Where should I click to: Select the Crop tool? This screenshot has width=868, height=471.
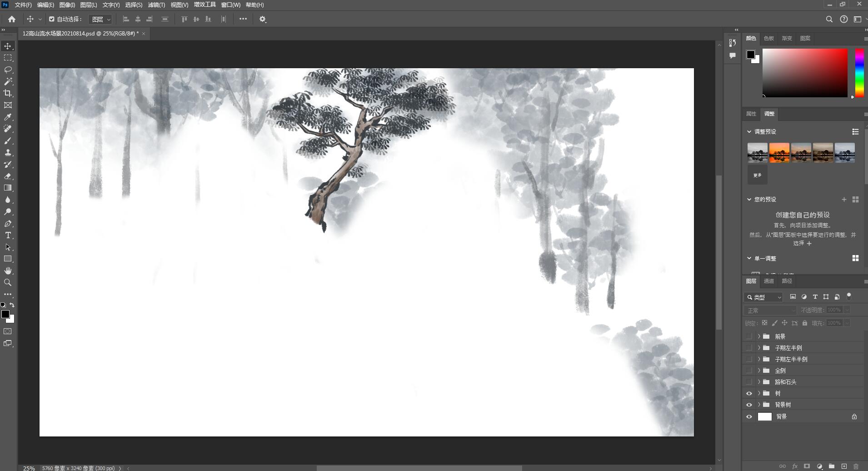(x=8, y=93)
